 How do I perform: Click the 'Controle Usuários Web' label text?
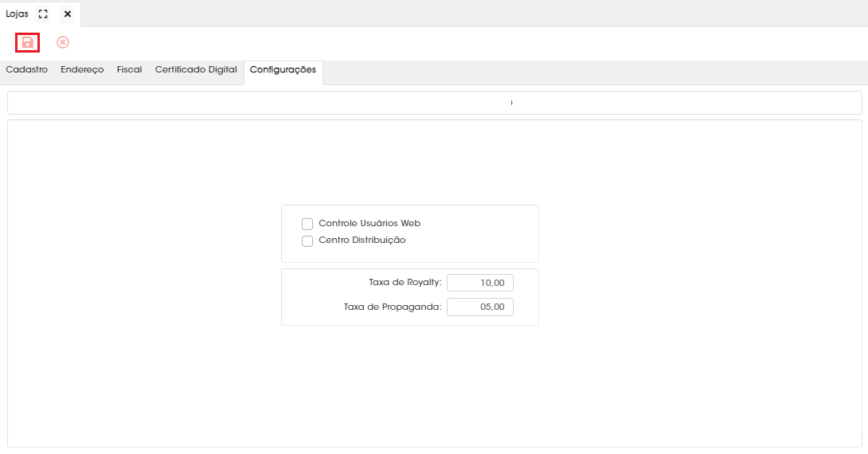coord(369,223)
